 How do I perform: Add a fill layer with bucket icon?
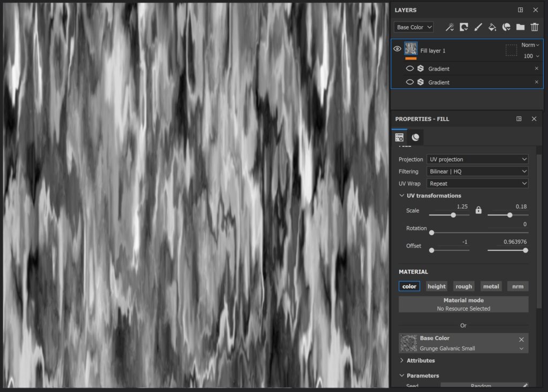[492, 27]
